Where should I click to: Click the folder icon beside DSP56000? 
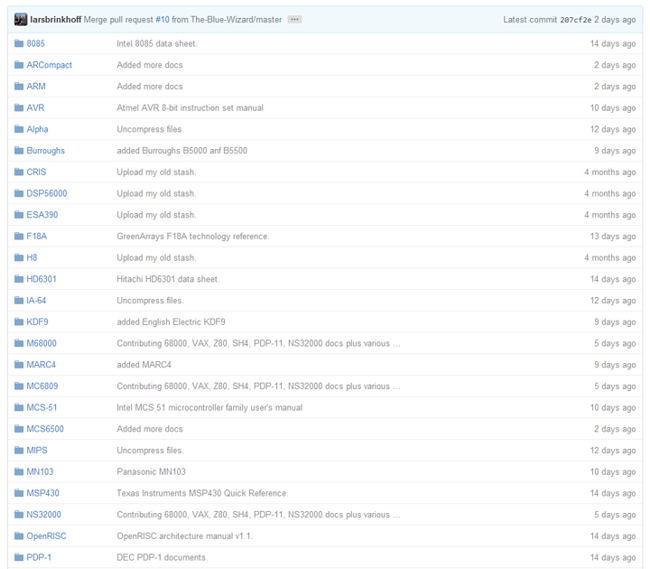[x=19, y=193]
